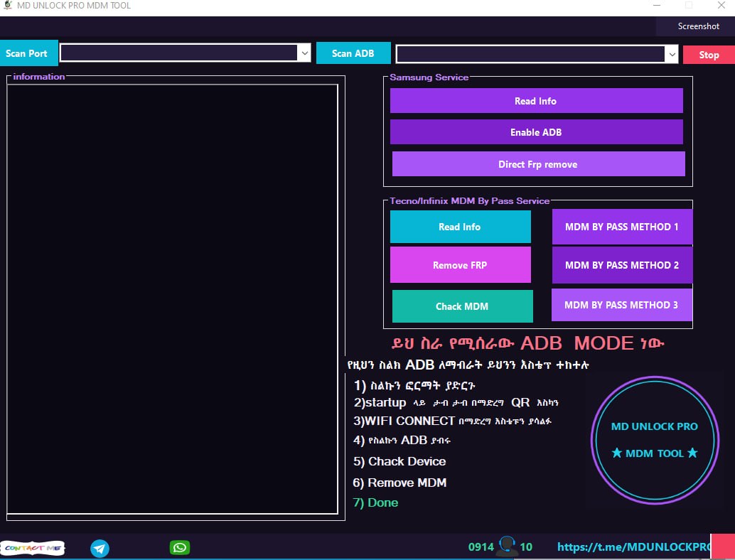
Task: Open the Telegram contact icon
Action: pyautogui.click(x=100, y=548)
